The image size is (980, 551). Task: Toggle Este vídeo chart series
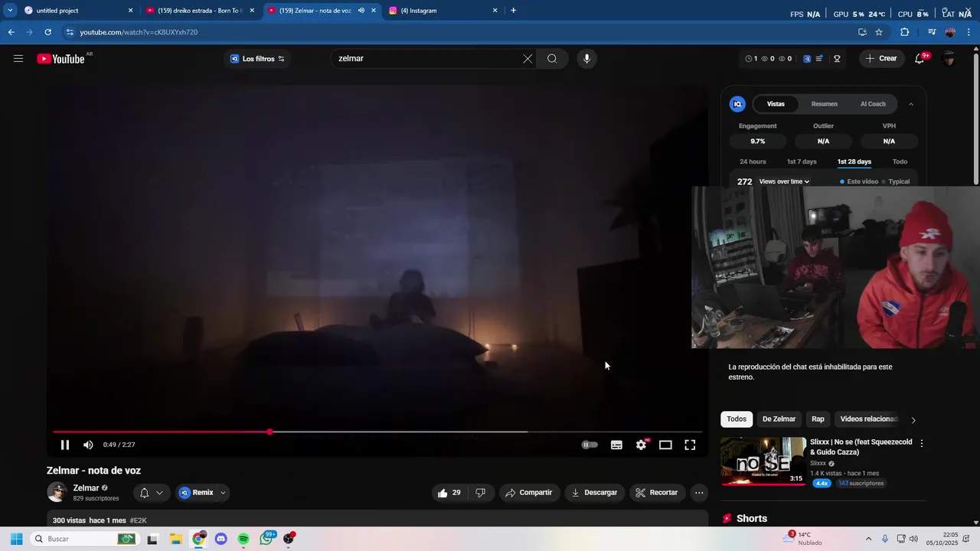point(859,181)
